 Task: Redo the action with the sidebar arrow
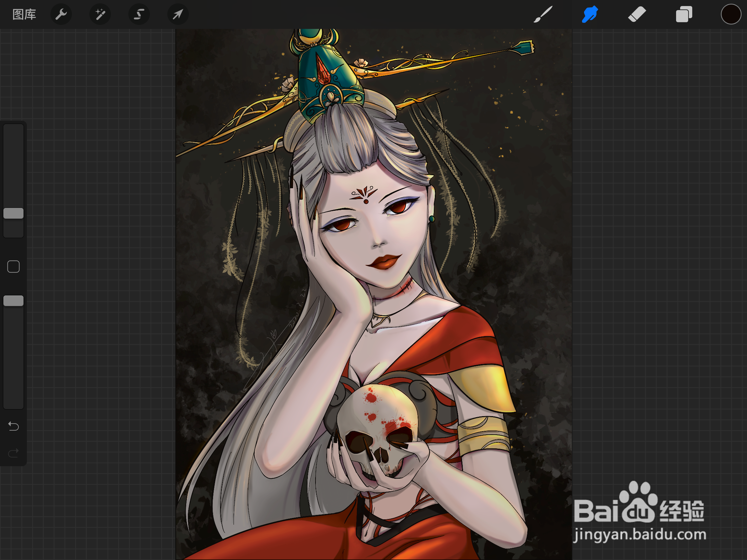pos(13,452)
